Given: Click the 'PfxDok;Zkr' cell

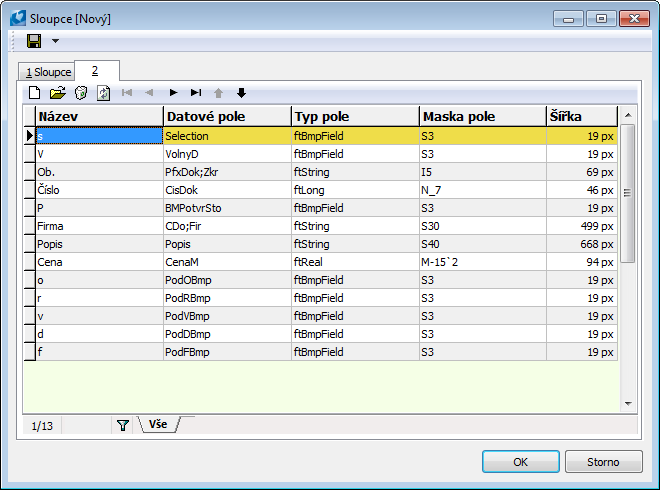Looking at the screenshot, I should coord(227,172).
